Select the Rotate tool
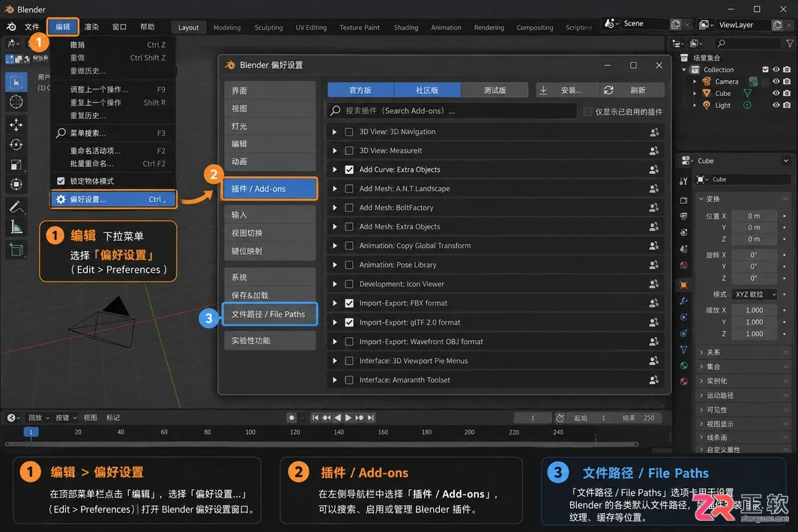This screenshot has width=798, height=532. [16, 145]
